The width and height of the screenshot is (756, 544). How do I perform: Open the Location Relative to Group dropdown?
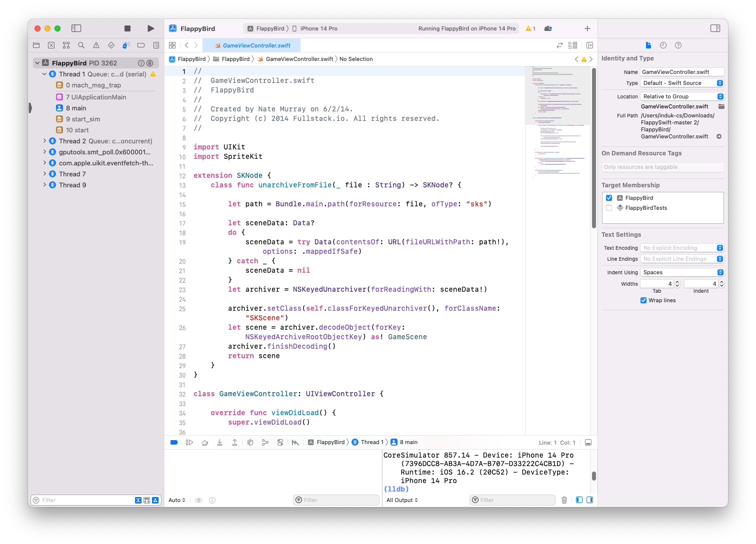click(682, 96)
